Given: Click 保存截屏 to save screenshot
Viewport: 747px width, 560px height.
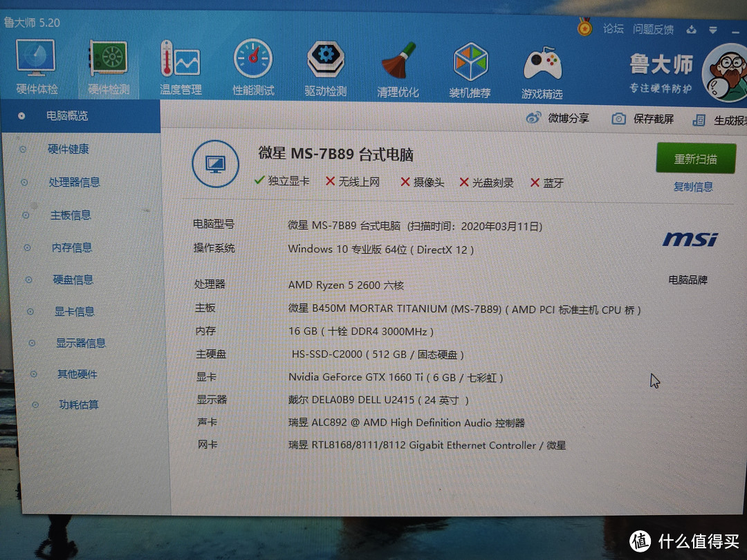Looking at the screenshot, I should pyautogui.click(x=643, y=119).
